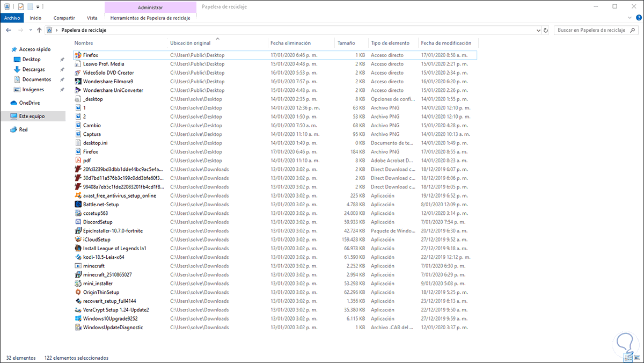
Task: Select the mini_installer file row
Action: 275,284
